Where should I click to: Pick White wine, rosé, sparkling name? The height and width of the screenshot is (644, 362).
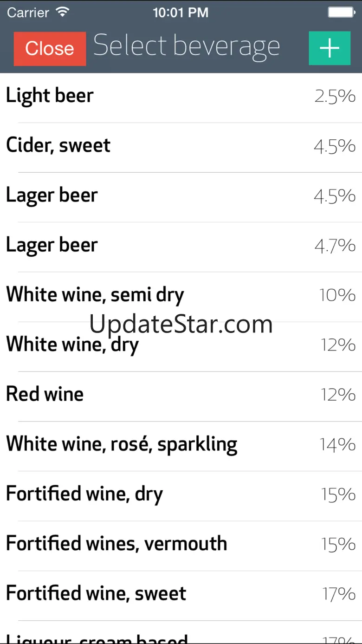click(122, 444)
